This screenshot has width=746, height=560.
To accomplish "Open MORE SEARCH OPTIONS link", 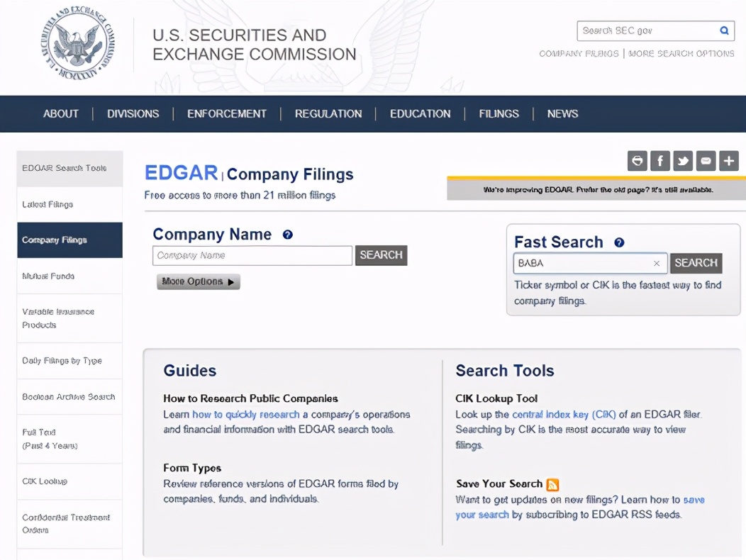I will click(x=681, y=54).
